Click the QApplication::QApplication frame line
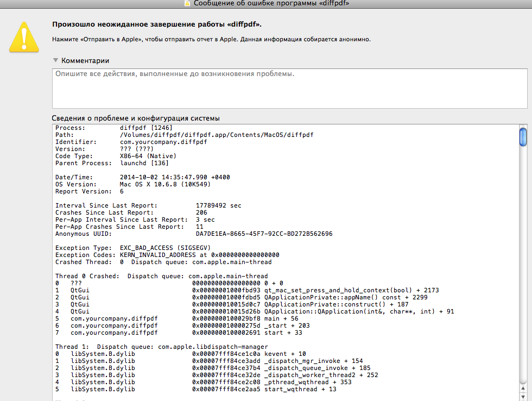The image size is (532, 401). [x=255, y=312]
